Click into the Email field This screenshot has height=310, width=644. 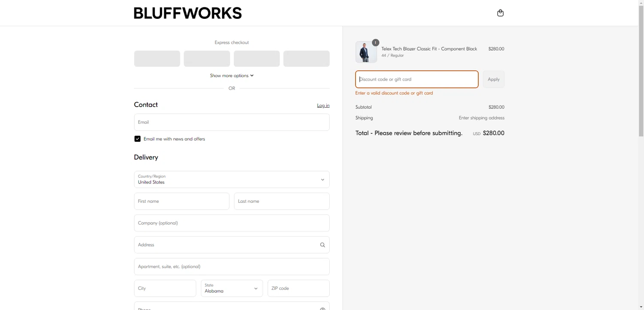click(232, 122)
